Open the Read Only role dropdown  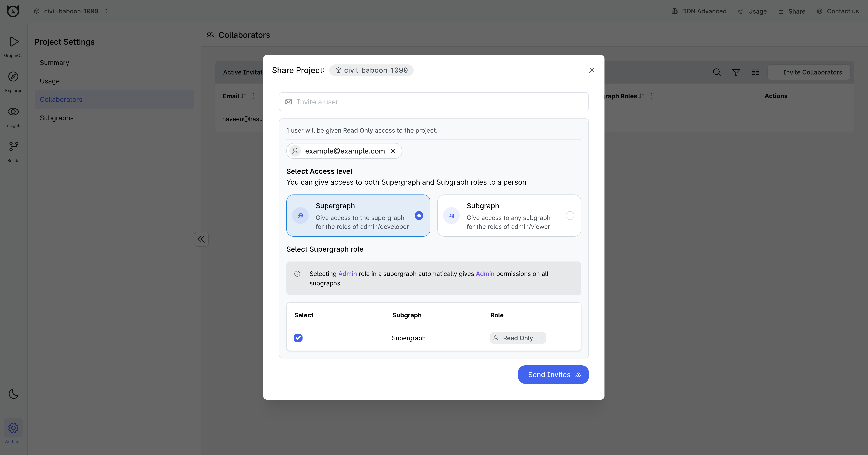click(x=518, y=338)
